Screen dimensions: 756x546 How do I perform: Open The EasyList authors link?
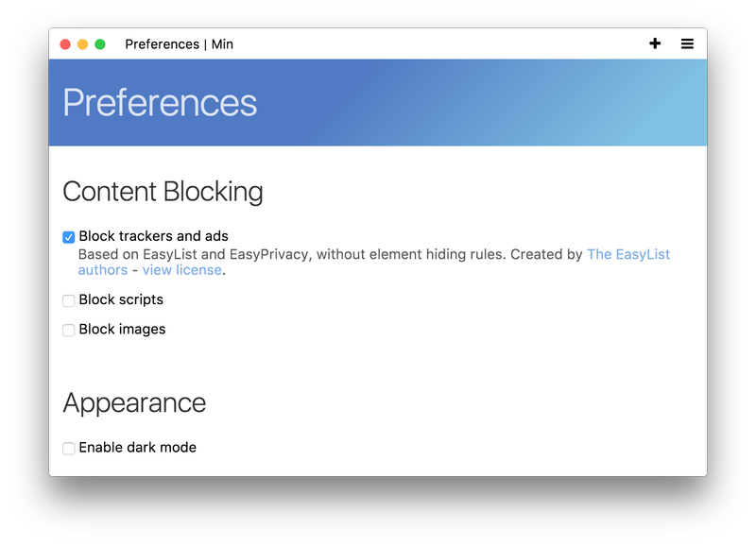(627, 254)
